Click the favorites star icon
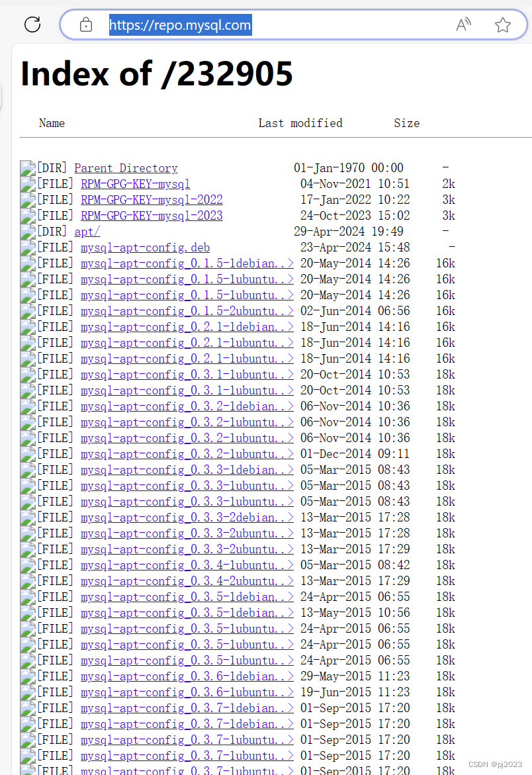 coord(503,24)
